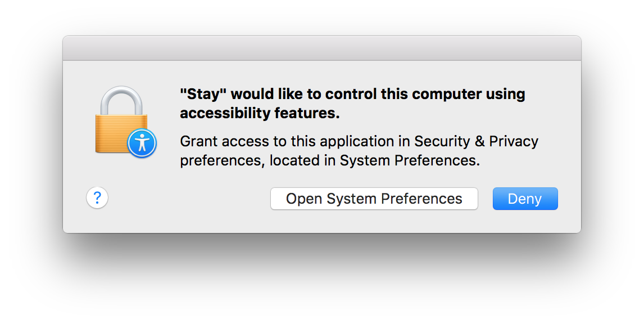Click the silver shackle of the padlock

(121, 100)
